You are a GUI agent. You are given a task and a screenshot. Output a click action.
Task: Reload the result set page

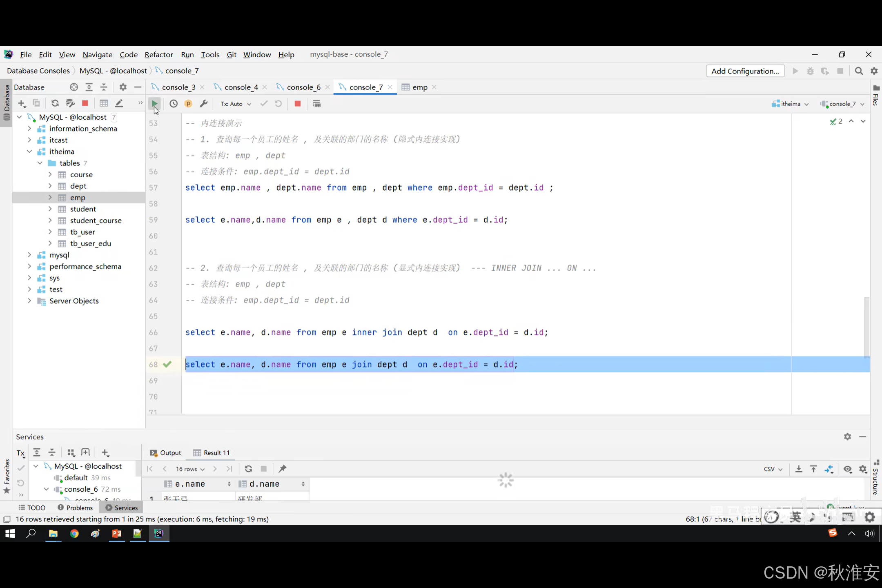click(x=248, y=469)
